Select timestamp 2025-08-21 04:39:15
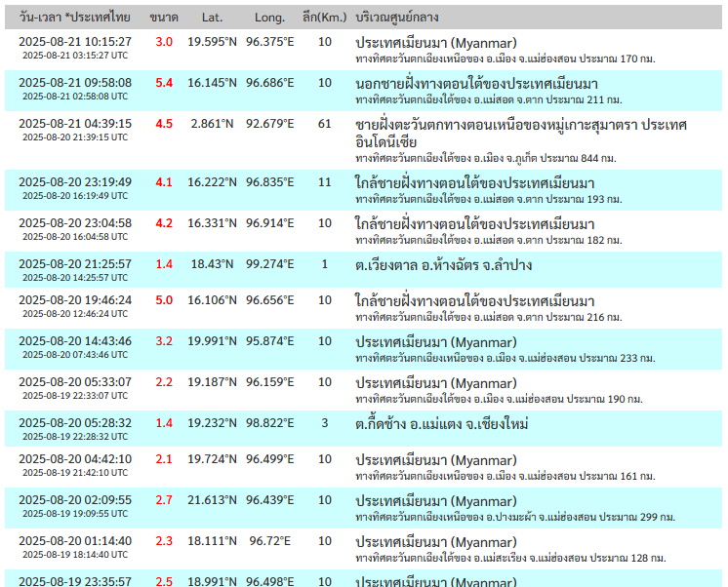The image size is (728, 587). click(75, 124)
